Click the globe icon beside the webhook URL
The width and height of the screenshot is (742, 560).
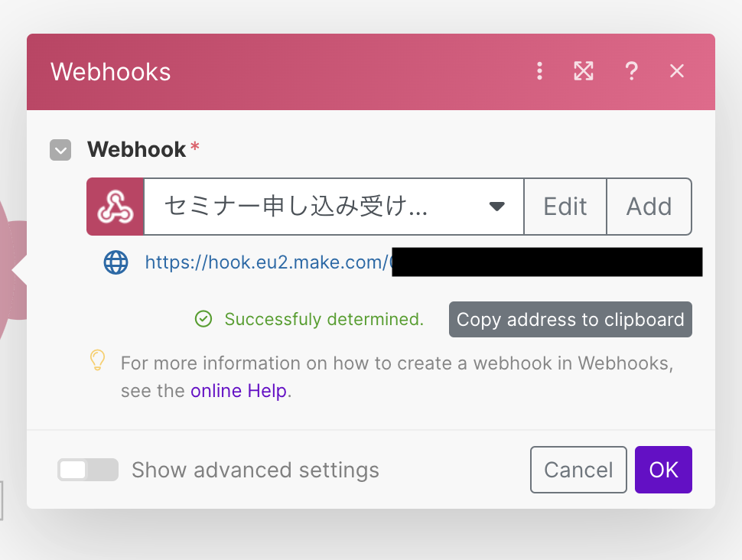[x=116, y=262]
